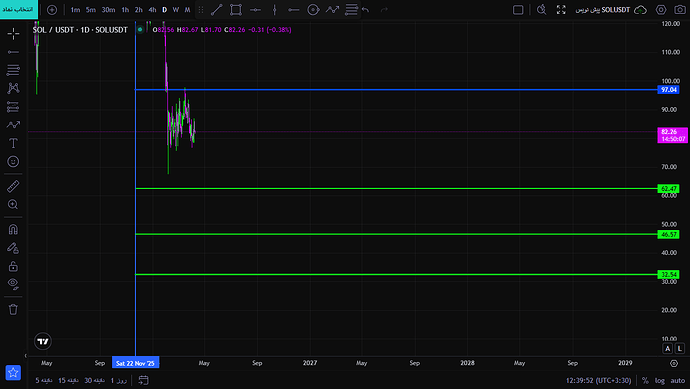Select the green 32.54 horizontal line label
Viewport: 690px width, 389px height.
668,275
